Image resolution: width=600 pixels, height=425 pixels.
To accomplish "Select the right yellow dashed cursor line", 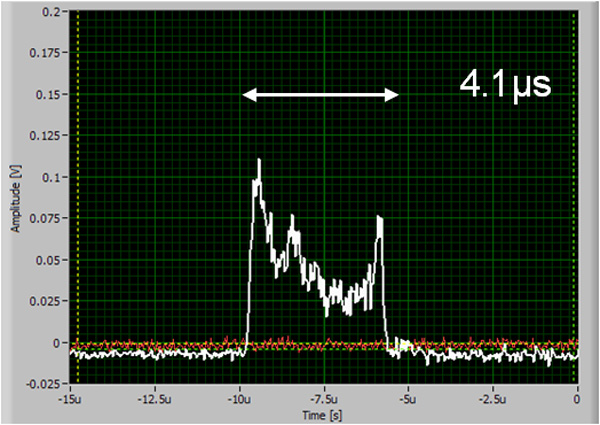I will click(574, 200).
